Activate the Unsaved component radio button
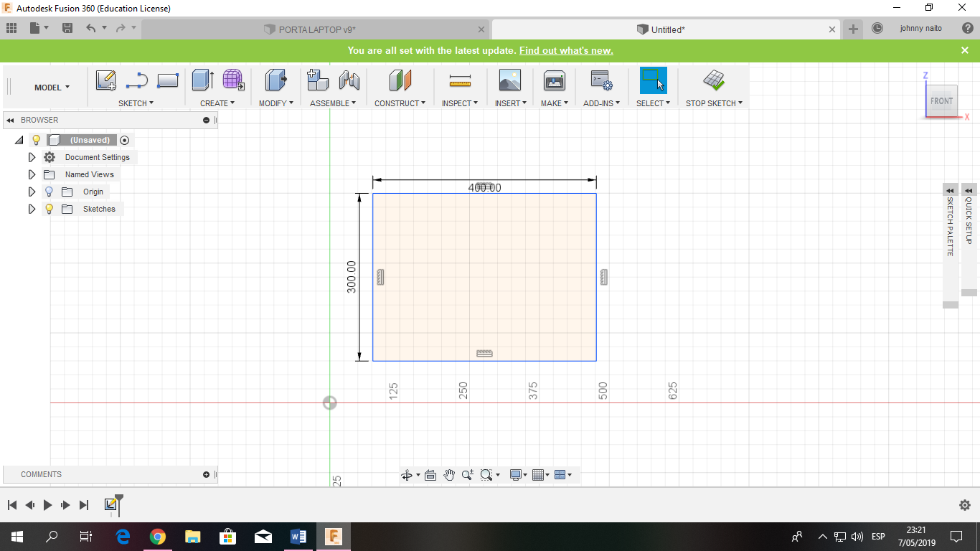The image size is (980, 551). pos(125,140)
